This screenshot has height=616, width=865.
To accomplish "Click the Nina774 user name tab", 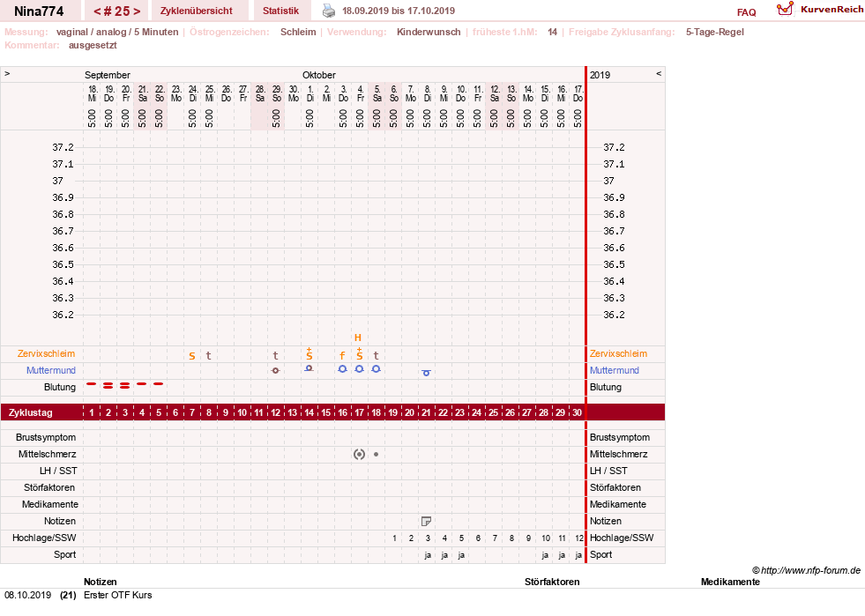I will (39, 11).
